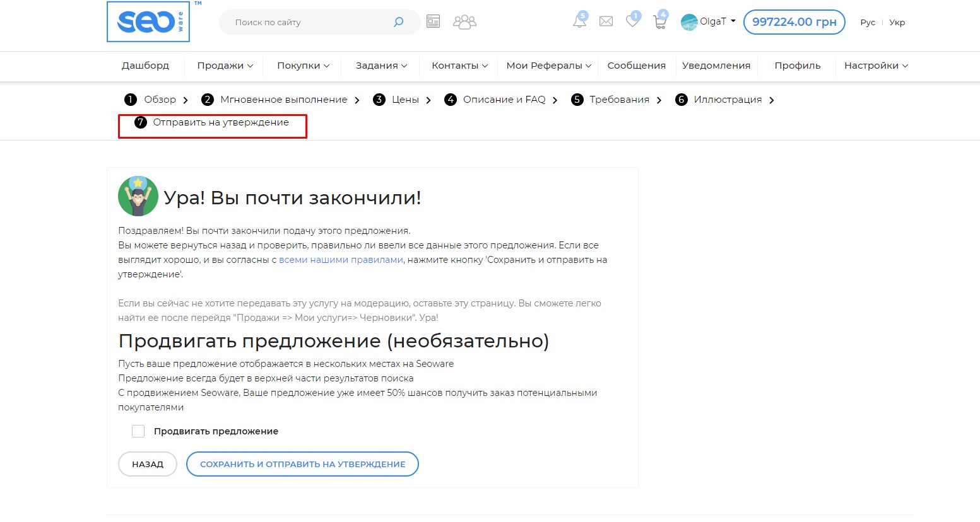Go to the "Дашборд" menu item
The width and height of the screenshot is (980, 522).
[x=145, y=66]
